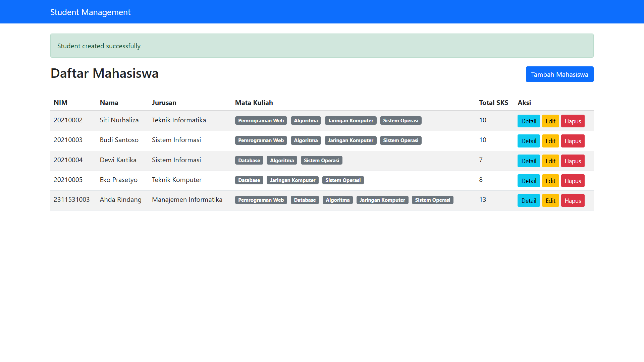Edit Siti Nurhaliza's record

point(550,121)
